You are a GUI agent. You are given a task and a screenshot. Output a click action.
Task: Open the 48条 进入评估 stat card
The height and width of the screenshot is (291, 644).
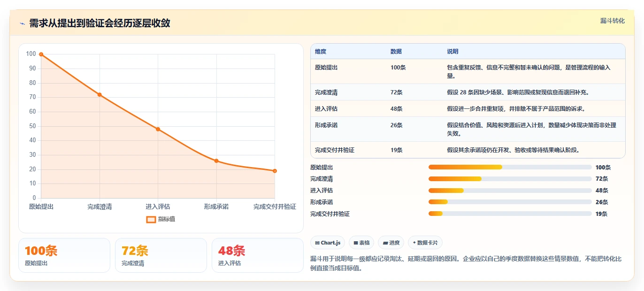pos(258,255)
